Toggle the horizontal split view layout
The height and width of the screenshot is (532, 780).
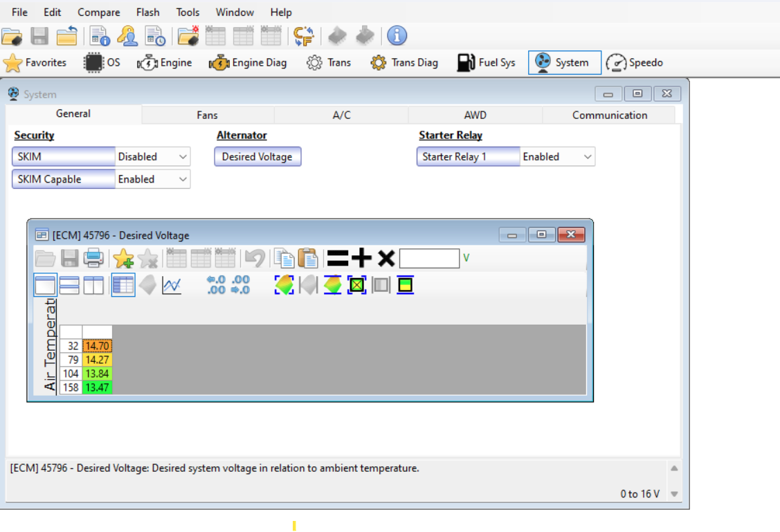coord(69,285)
